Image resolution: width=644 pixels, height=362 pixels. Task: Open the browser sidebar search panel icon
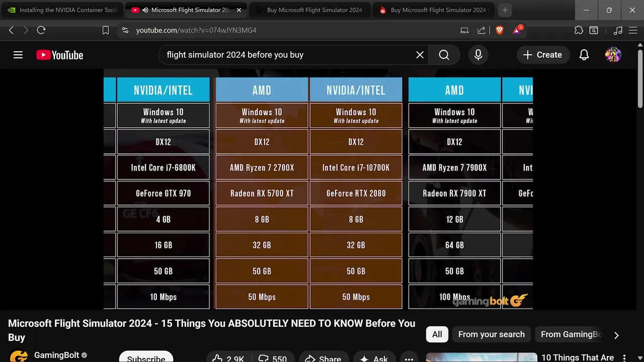(x=594, y=30)
